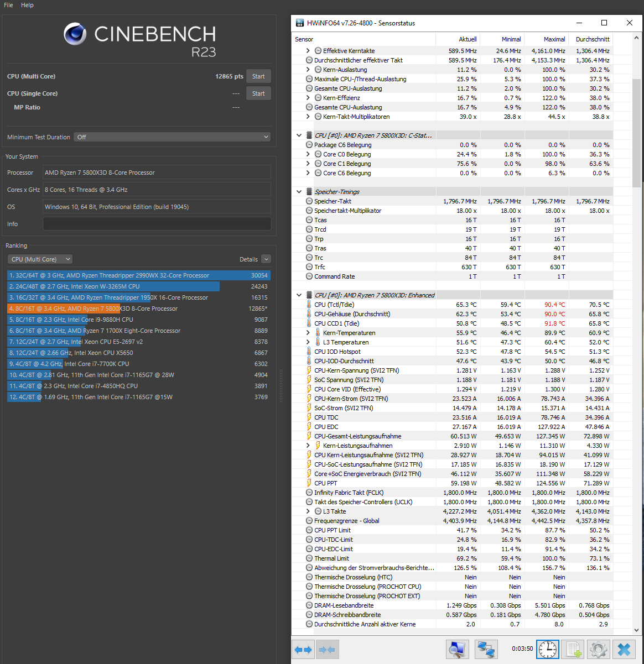The width and height of the screenshot is (644, 664).
Task: Click the clock icon beside Speicher-Takt
Action: [309, 201]
